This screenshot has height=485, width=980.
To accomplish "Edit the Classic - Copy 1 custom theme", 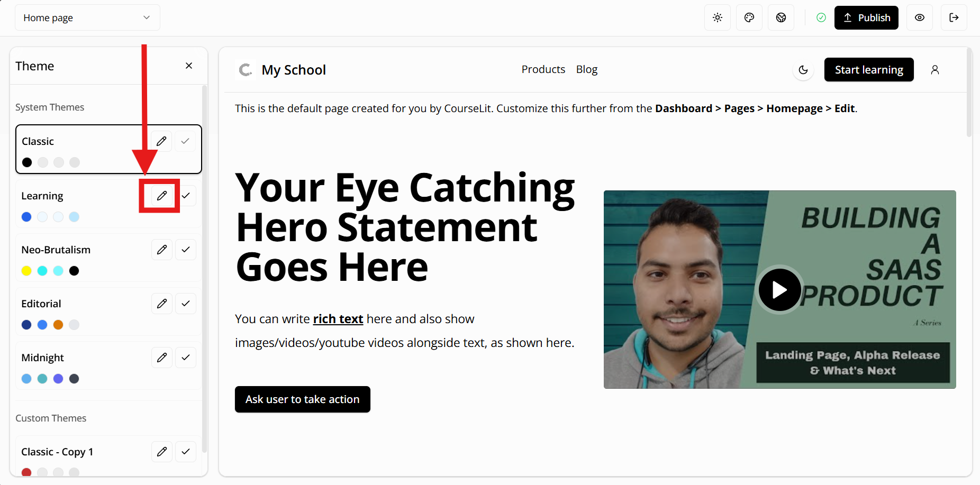I will point(162,452).
